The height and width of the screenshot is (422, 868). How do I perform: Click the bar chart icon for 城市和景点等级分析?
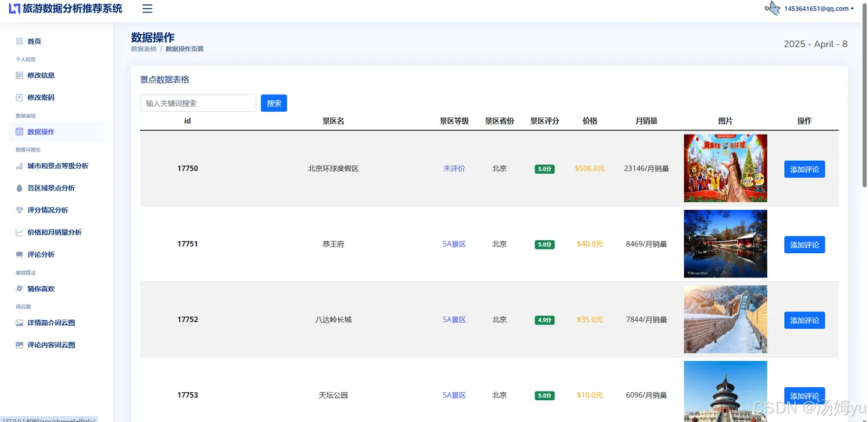click(x=19, y=166)
